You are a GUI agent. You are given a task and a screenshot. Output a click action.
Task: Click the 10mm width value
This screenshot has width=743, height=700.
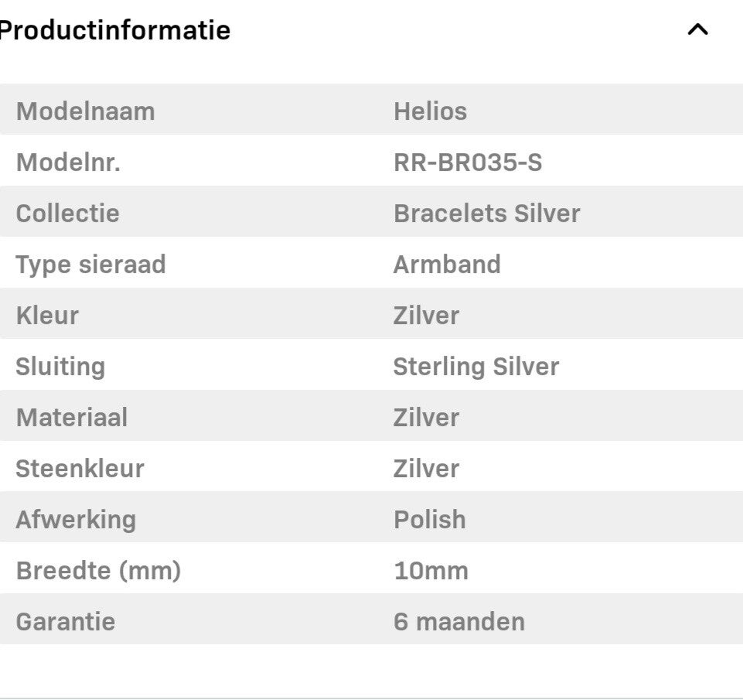[x=431, y=571]
